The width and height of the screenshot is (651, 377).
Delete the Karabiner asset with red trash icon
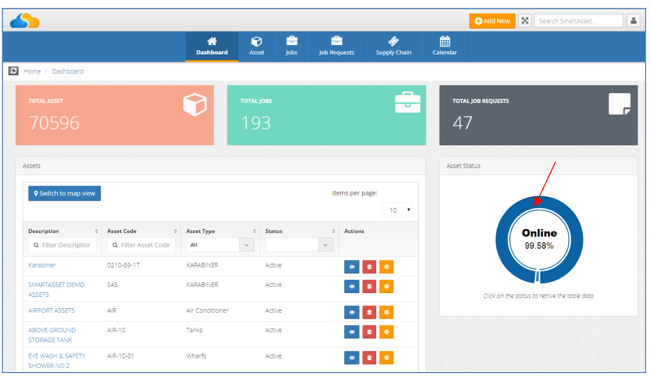369,267
